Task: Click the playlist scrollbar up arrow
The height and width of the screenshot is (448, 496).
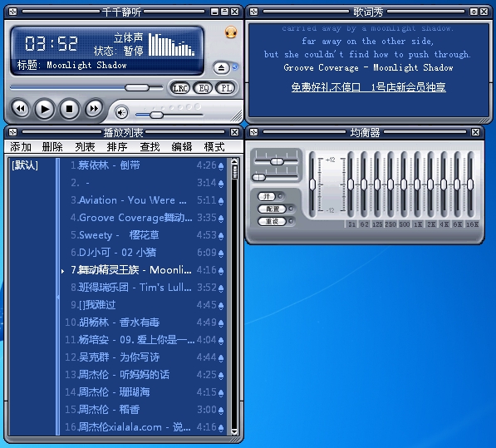Action: coord(234,161)
